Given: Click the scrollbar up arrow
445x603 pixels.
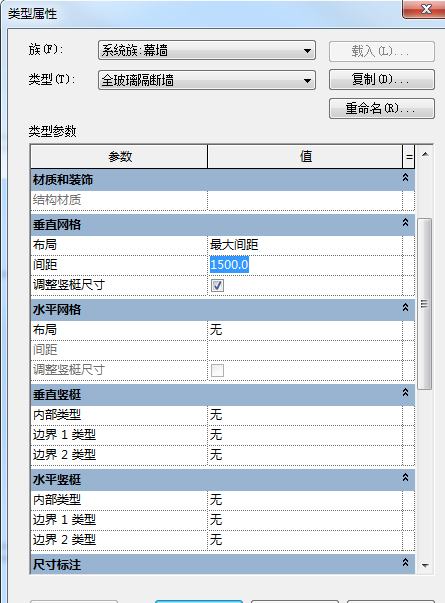Looking at the screenshot, I should point(425,155).
